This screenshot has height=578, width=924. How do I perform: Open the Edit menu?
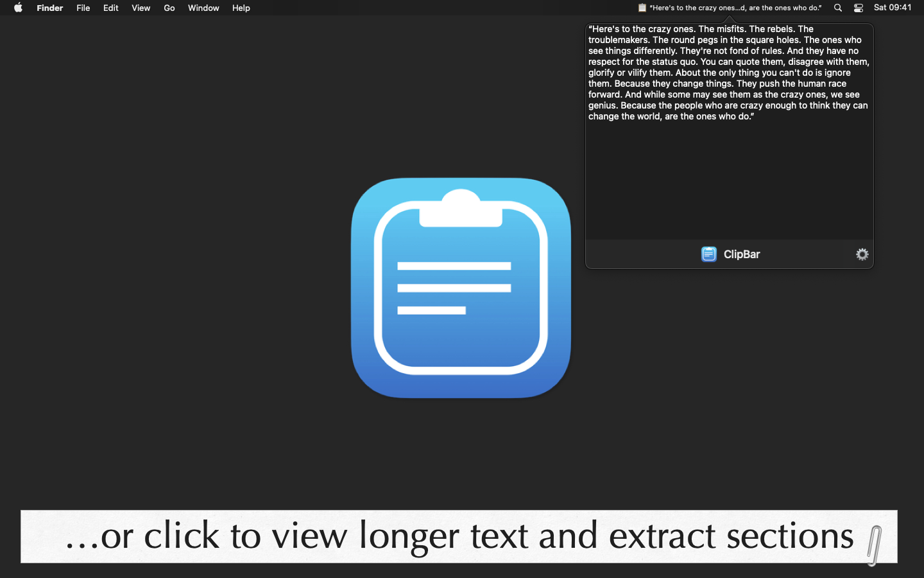(110, 8)
